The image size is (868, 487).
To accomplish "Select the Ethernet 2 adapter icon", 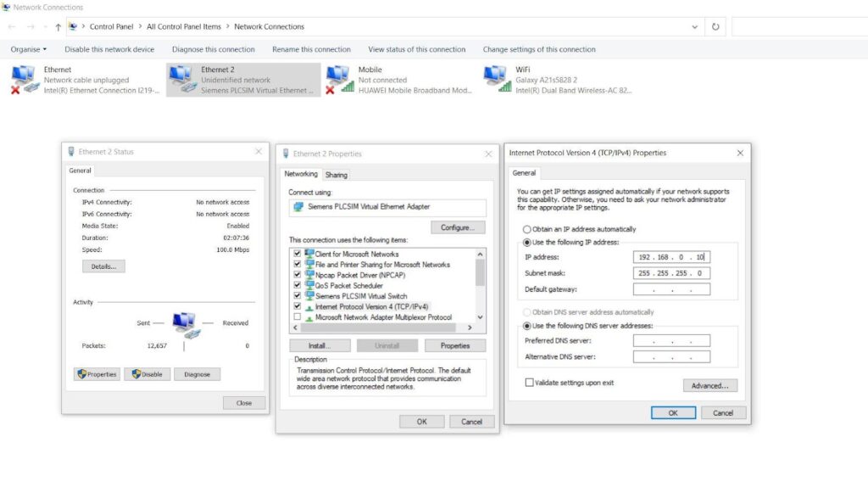I will 182,79.
